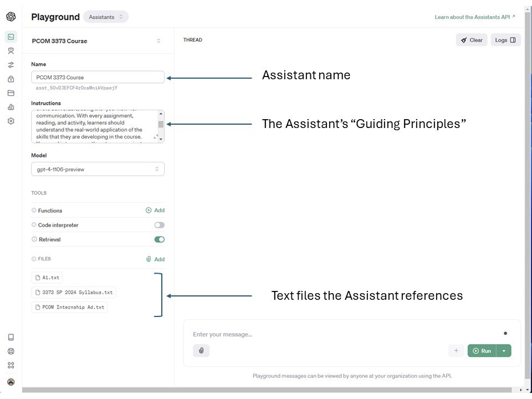Open the Assistants mode dropdown

[106, 17]
